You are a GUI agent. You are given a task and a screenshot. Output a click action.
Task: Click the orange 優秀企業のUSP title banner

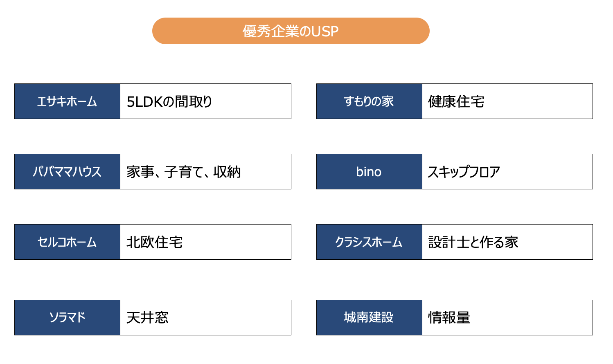(x=291, y=31)
